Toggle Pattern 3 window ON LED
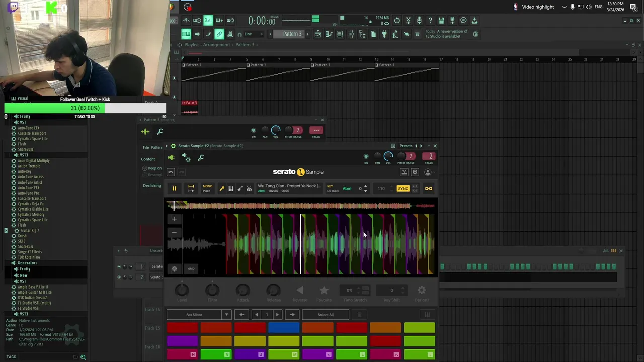 (253, 130)
